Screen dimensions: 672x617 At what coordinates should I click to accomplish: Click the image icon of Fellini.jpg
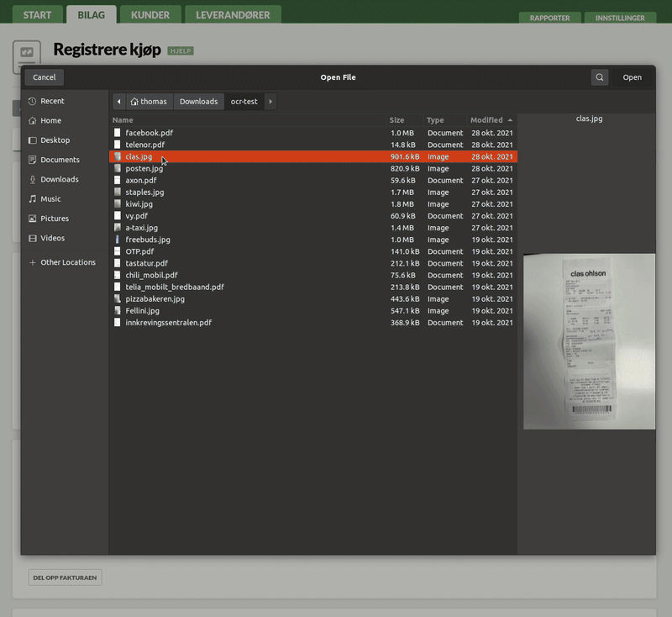[117, 311]
